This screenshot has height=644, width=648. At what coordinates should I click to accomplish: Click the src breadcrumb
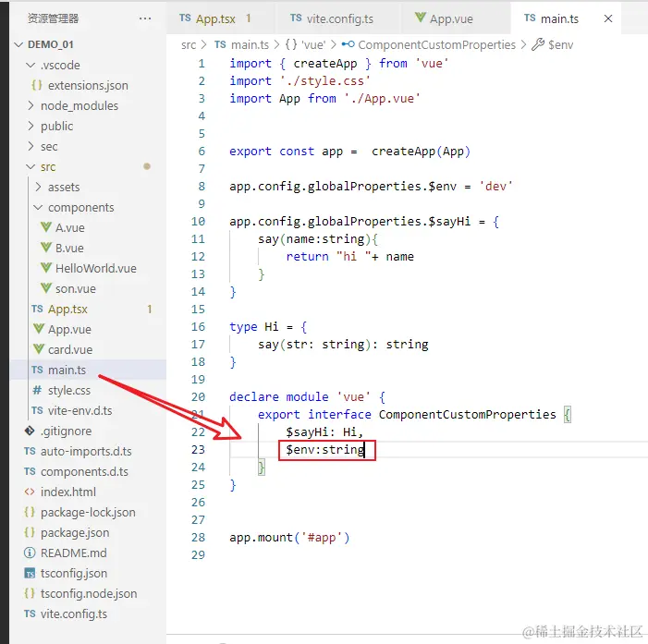click(x=189, y=44)
